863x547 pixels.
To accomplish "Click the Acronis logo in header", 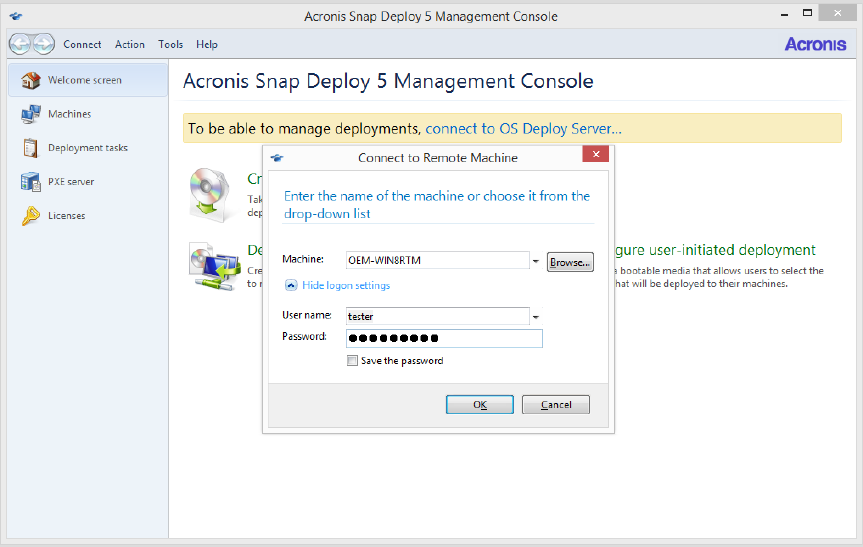I will point(815,44).
